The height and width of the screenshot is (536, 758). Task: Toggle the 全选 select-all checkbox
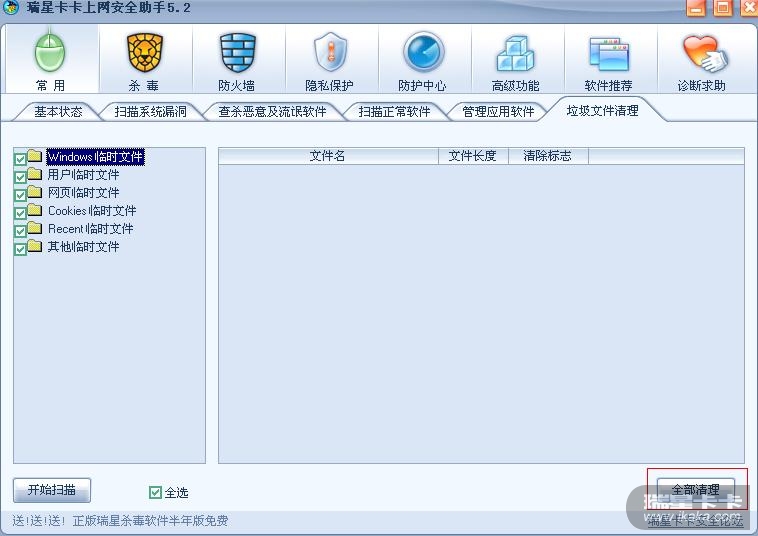155,492
